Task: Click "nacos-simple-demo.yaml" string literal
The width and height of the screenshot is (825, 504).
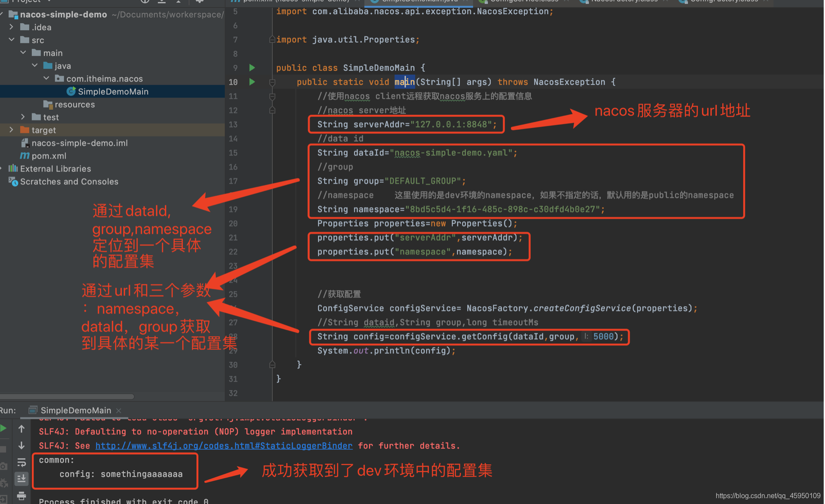Action: (451, 153)
